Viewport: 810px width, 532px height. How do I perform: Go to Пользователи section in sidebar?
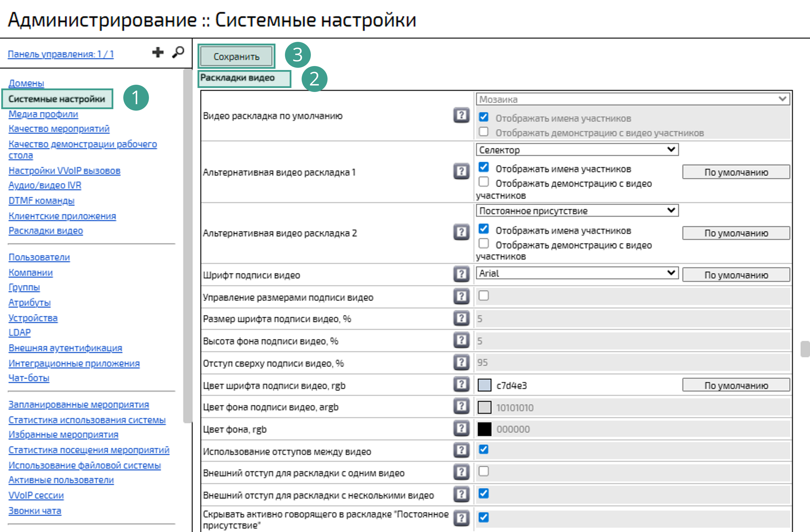(x=39, y=257)
